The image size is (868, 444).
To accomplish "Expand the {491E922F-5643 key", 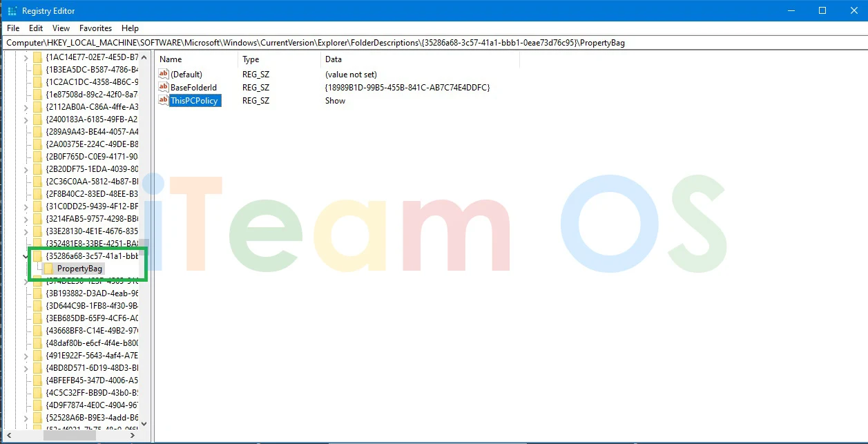I will [x=26, y=355].
